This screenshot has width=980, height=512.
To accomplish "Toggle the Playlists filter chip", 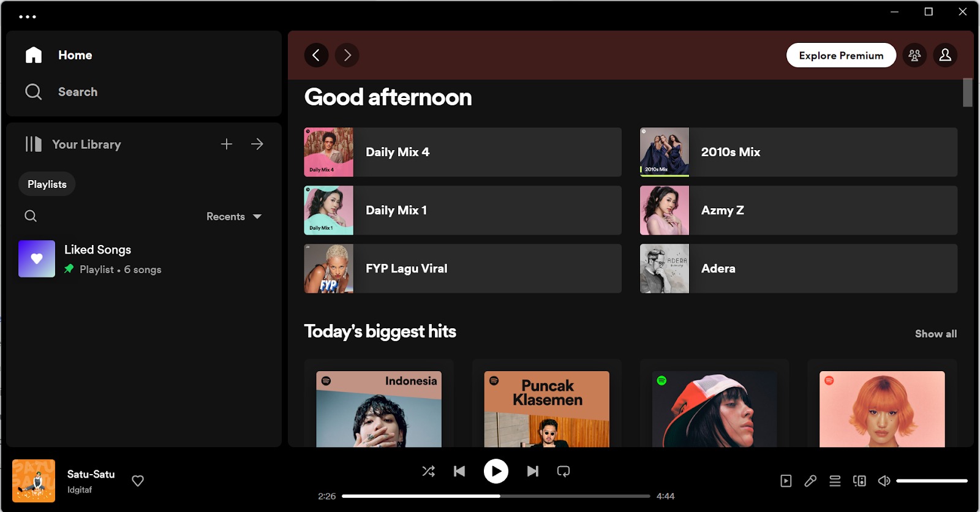I will coord(47,184).
